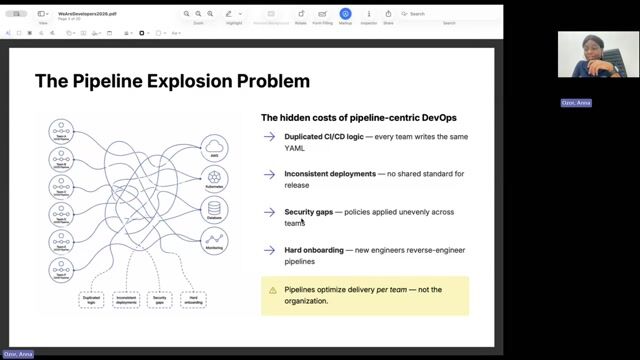Click the Ozor, Anna label at bottom left
The height and width of the screenshot is (360, 640).
click(x=18, y=354)
